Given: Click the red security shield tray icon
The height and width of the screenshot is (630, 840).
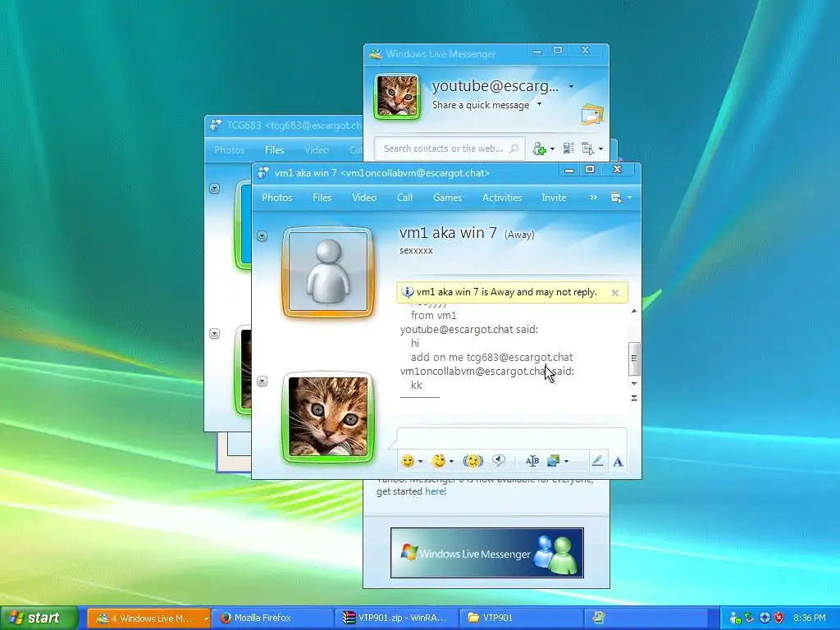Looking at the screenshot, I should 779,618.
